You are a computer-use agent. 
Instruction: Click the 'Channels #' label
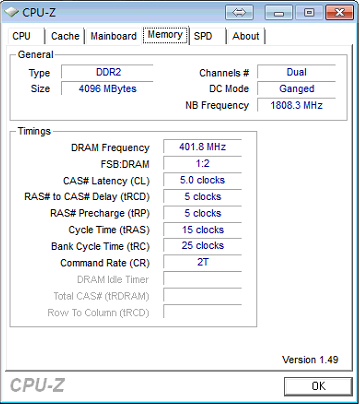tap(224, 73)
